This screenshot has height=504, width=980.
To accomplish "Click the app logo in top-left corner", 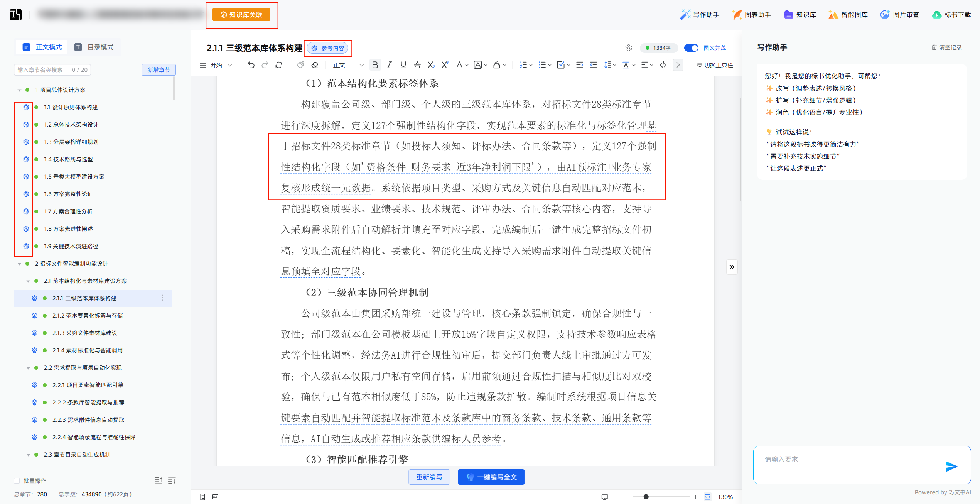I will tap(15, 15).
